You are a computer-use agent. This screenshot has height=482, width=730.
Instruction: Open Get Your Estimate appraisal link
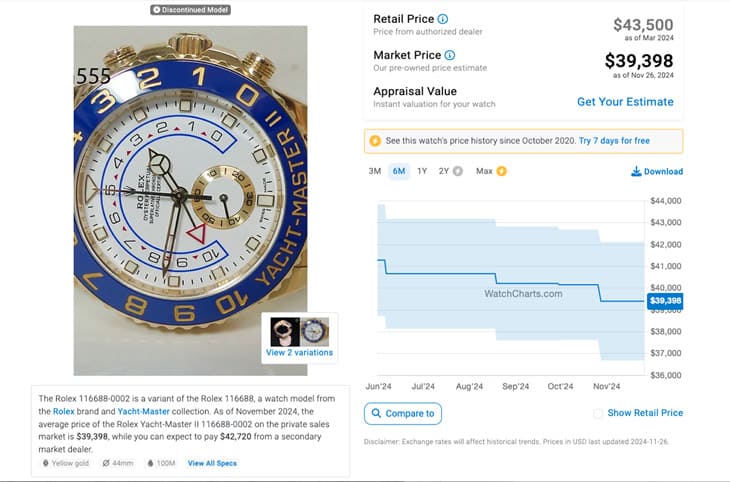pyautogui.click(x=625, y=102)
